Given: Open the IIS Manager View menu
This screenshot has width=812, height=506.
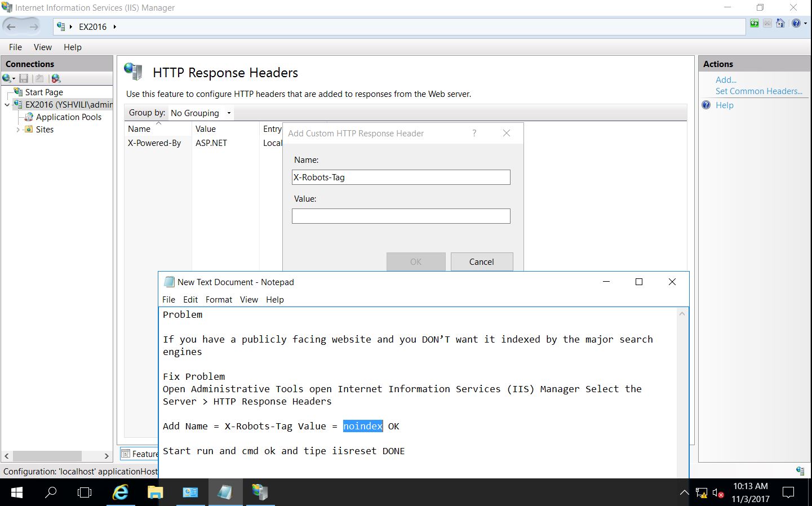Looking at the screenshot, I should [43, 47].
